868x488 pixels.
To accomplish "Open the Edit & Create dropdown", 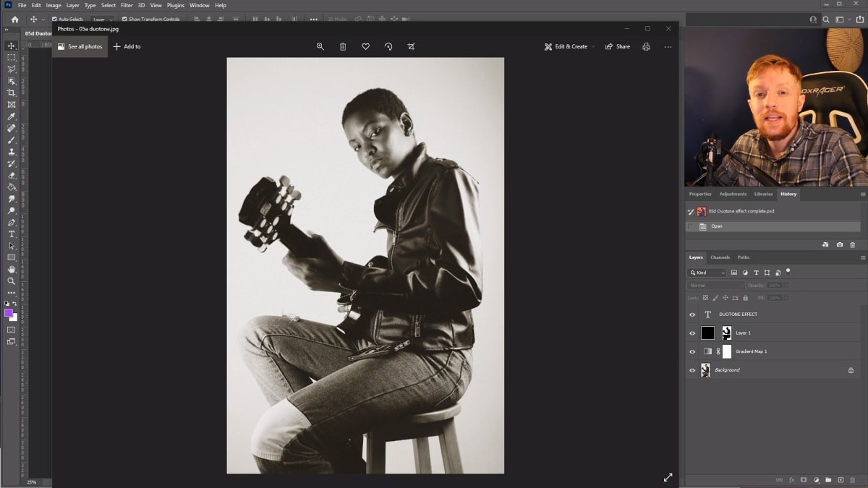I will pyautogui.click(x=571, y=46).
